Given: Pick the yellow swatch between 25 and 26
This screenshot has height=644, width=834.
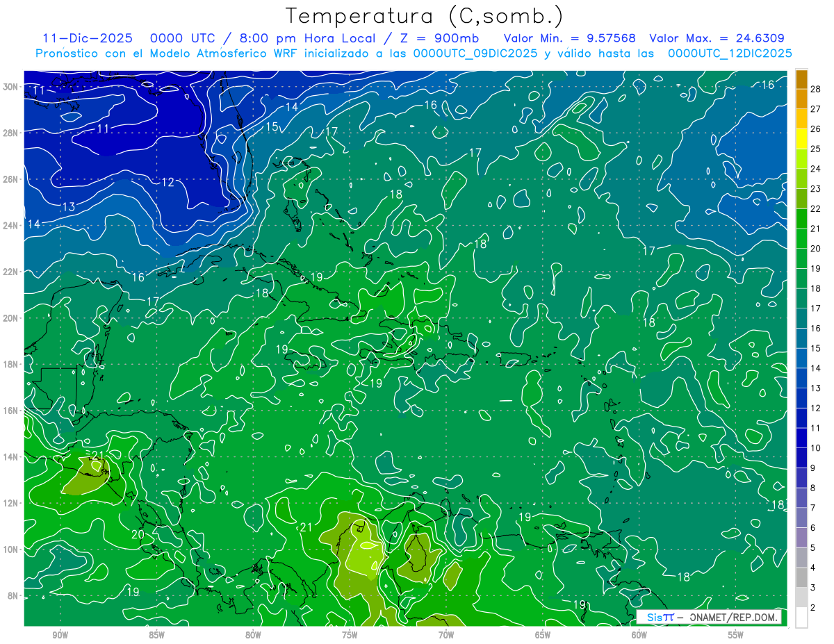Looking at the screenshot, I should click(801, 139).
